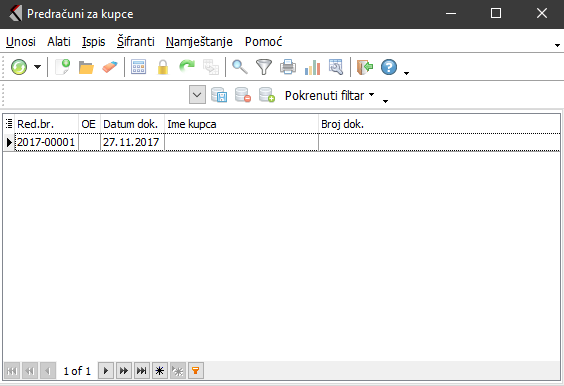Screen dimensions: 564x386
Task: Delete filter with database minus icon
Action: coord(243,95)
